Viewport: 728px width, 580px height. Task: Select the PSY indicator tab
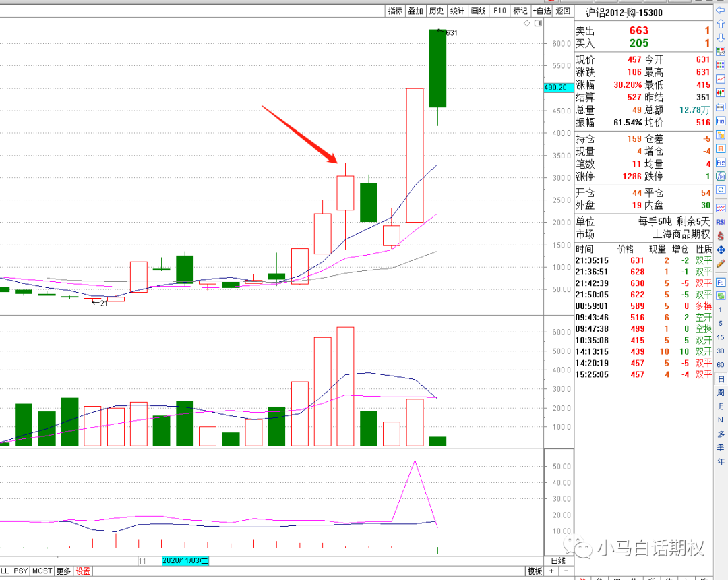(20, 571)
